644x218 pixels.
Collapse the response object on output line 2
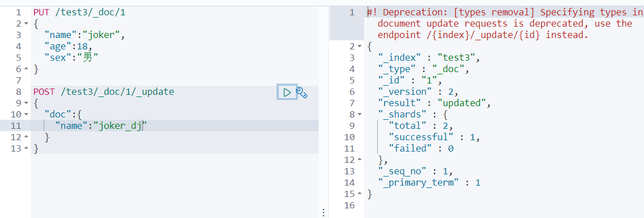coord(360,47)
